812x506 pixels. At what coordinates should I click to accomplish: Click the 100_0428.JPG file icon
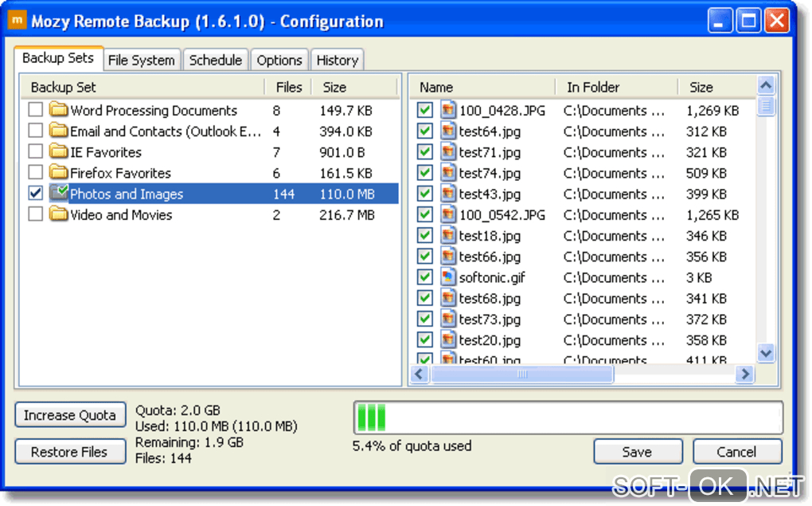tap(448, 110)
